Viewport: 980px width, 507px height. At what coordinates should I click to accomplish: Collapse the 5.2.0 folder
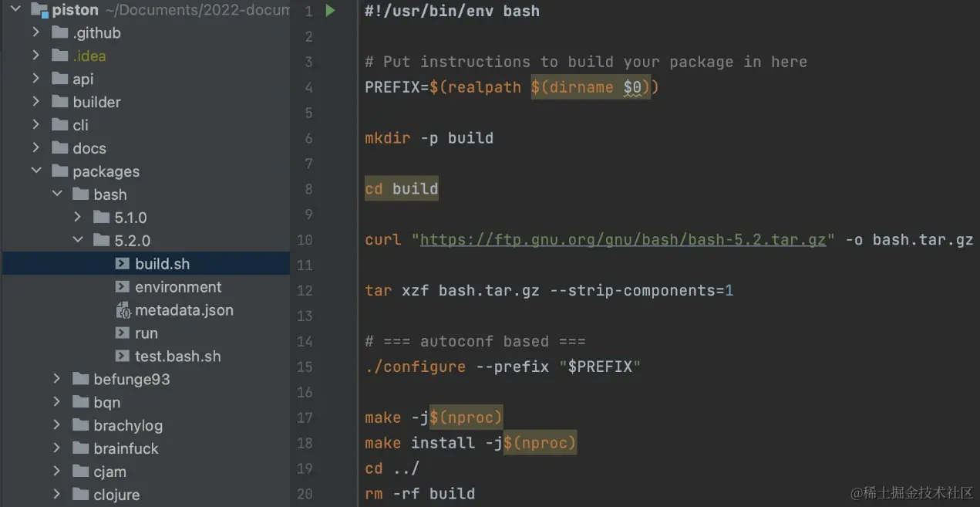[77, 241]
